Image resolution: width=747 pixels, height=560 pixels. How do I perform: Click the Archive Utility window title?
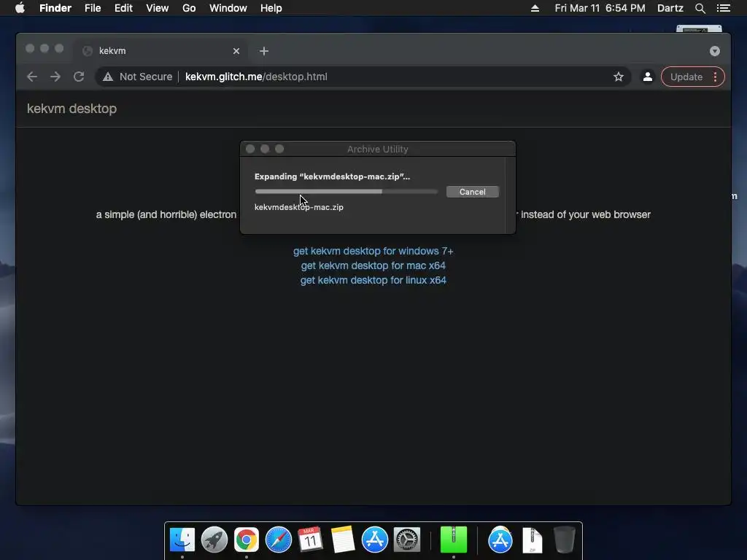[377, 149]
